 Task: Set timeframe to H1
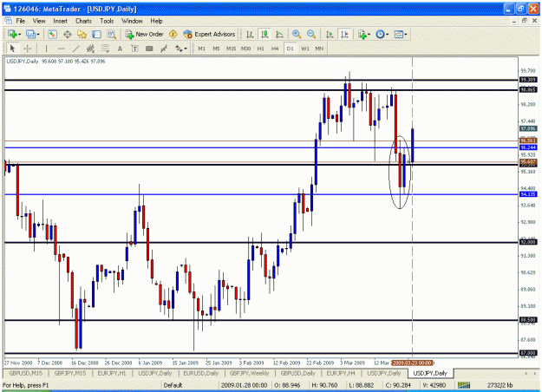261,49
